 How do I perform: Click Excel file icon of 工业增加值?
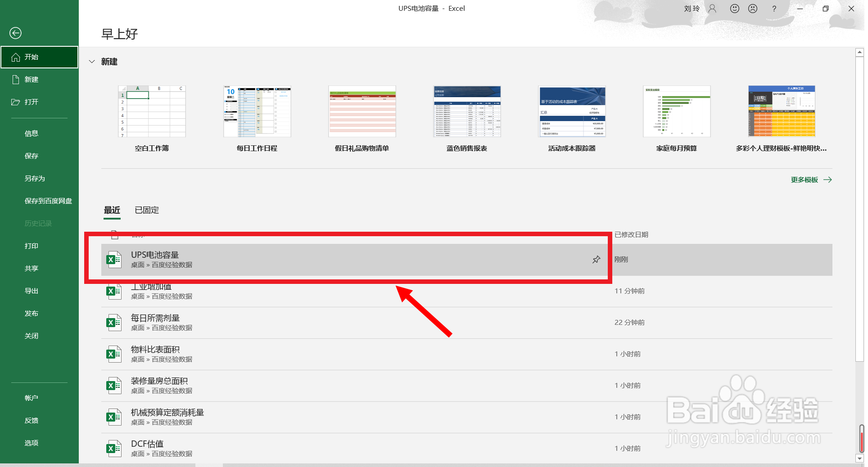point(114,292)
